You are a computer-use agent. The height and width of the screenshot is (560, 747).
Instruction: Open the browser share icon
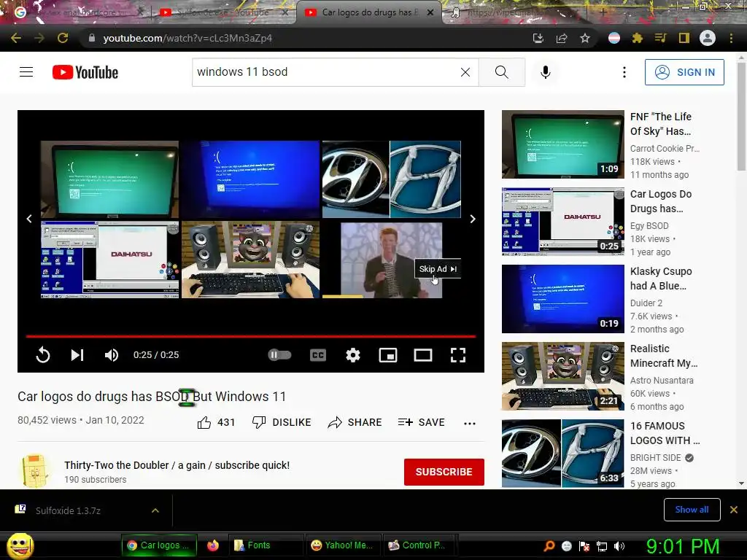pos(562,38)
